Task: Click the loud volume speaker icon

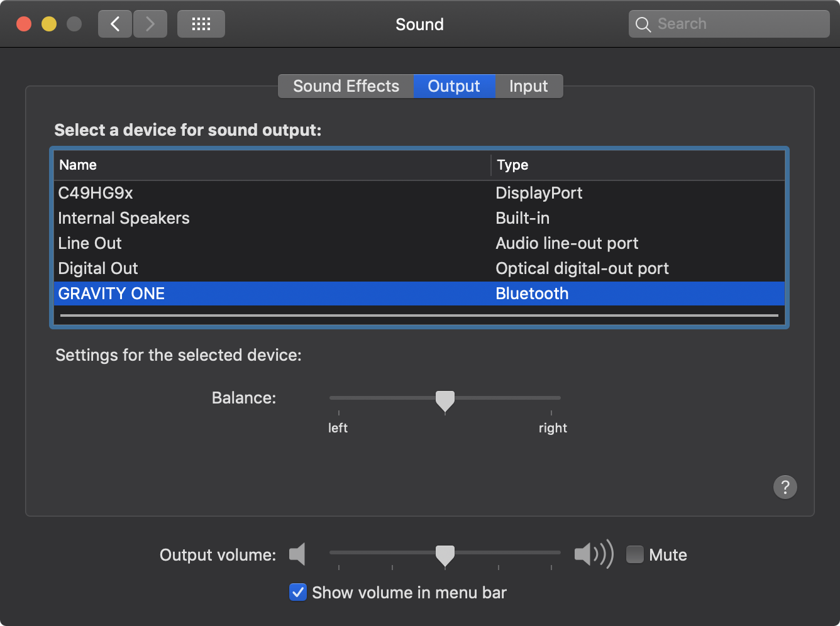Action: pos(594,554)
